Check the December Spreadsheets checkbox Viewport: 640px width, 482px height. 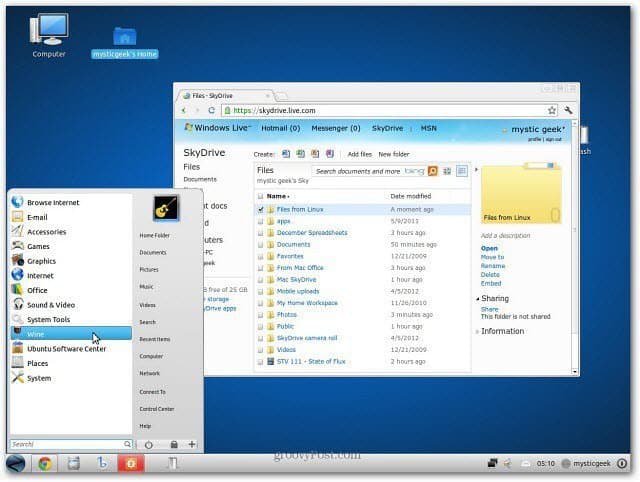pyautogui.click(x=260, y=233)
